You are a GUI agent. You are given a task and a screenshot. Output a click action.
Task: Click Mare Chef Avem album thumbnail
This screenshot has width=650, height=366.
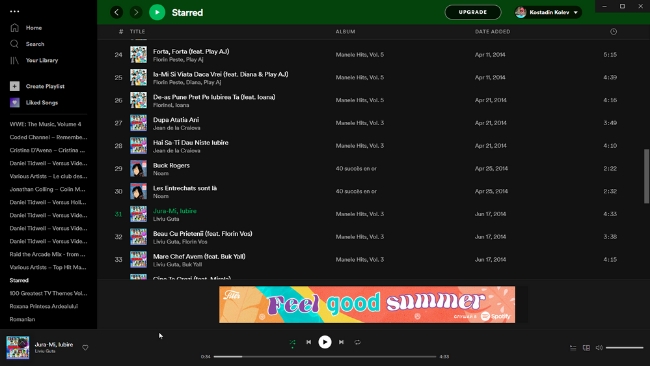click(x=138, y=259)
